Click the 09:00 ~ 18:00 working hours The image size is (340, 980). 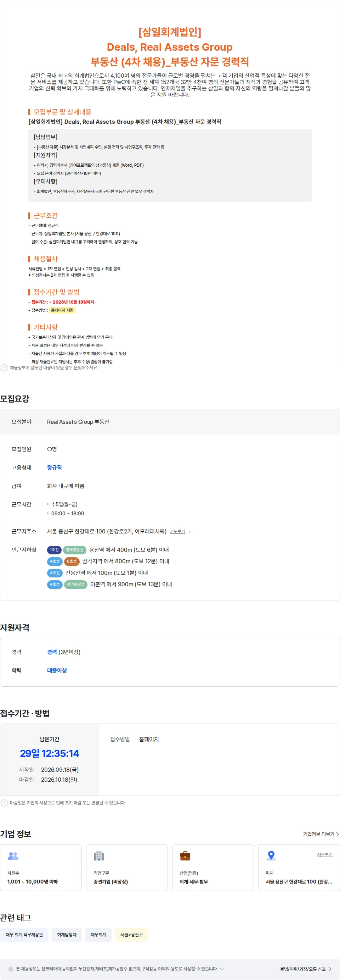[x=68, y=514]
